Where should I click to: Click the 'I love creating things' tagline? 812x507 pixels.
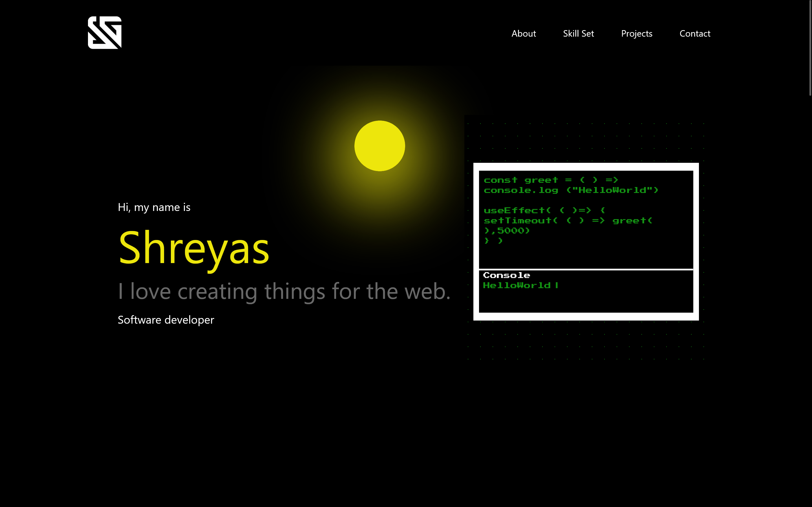coord(284,291)
